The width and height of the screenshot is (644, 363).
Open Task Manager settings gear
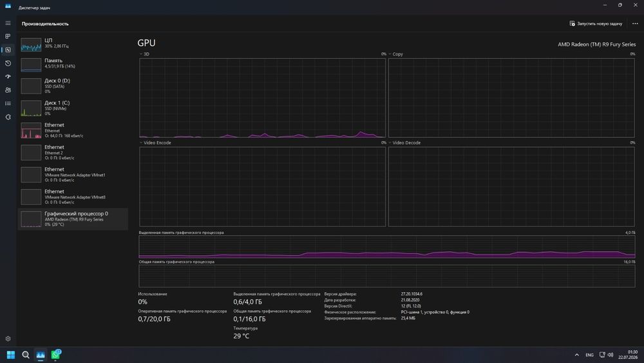click(x=8, y=338)
